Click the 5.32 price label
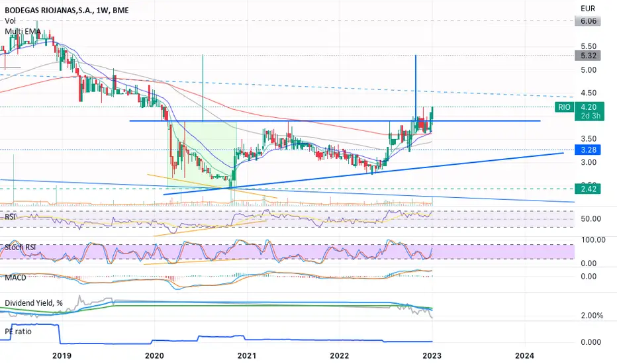Image resolution: width=617 pixels, height=364 pixels. (588, 56)
